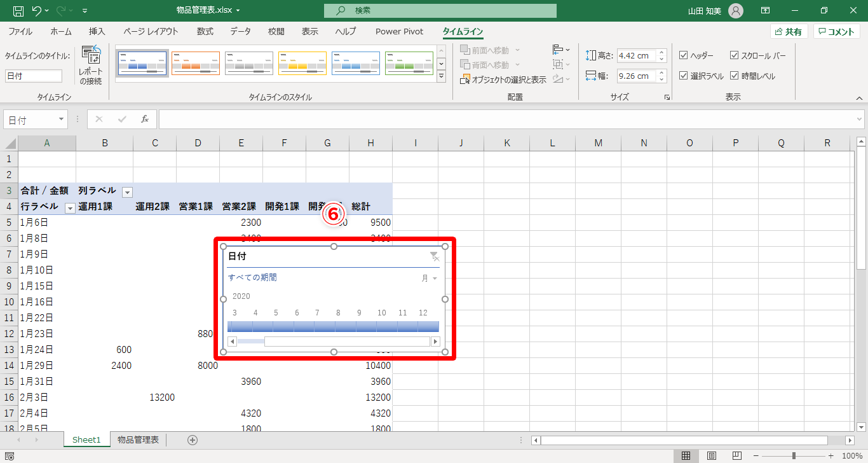This screenshot has width=868, height=463.
Task: Click the zoom slider handle in status bar
Action: point(794,456)
